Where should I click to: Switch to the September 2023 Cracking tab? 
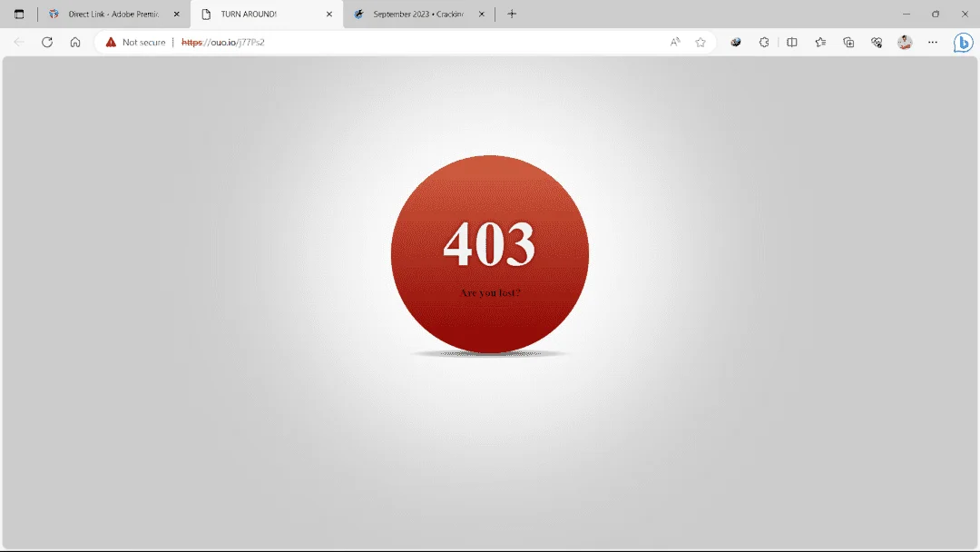[x=418, y=14]
